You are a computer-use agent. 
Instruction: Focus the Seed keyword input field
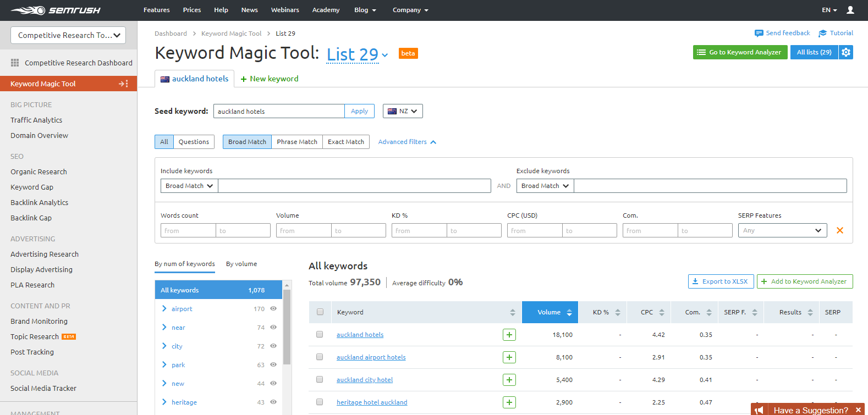(x=279, y=111)
